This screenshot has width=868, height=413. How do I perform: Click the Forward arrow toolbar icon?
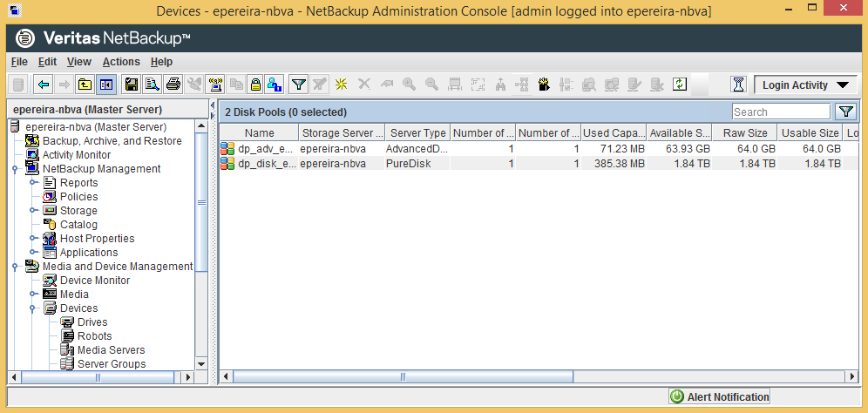coord(64,85)
